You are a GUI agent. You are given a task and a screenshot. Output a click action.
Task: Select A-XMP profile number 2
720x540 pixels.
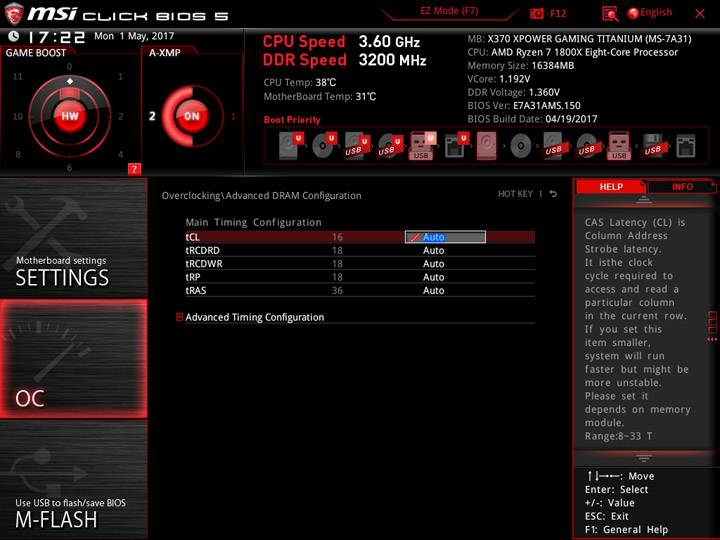(x=152, y=116)
